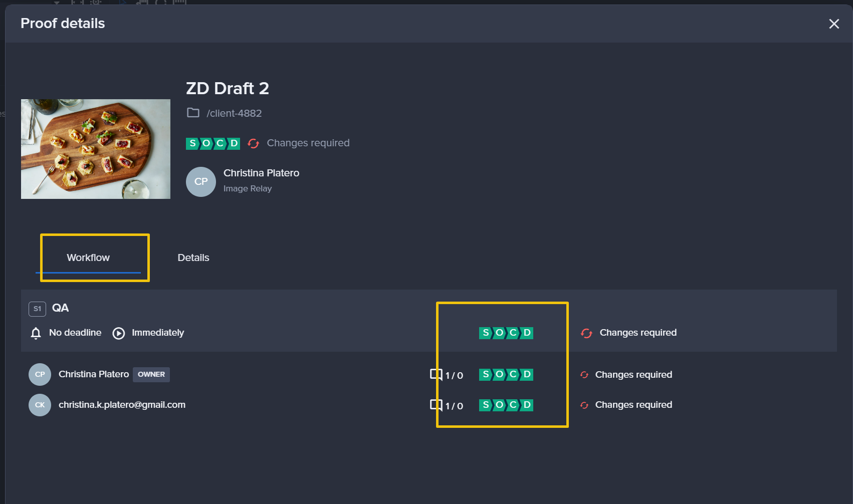
Task: Click the bell icon next to No deadline
Action: pos(36,333)
